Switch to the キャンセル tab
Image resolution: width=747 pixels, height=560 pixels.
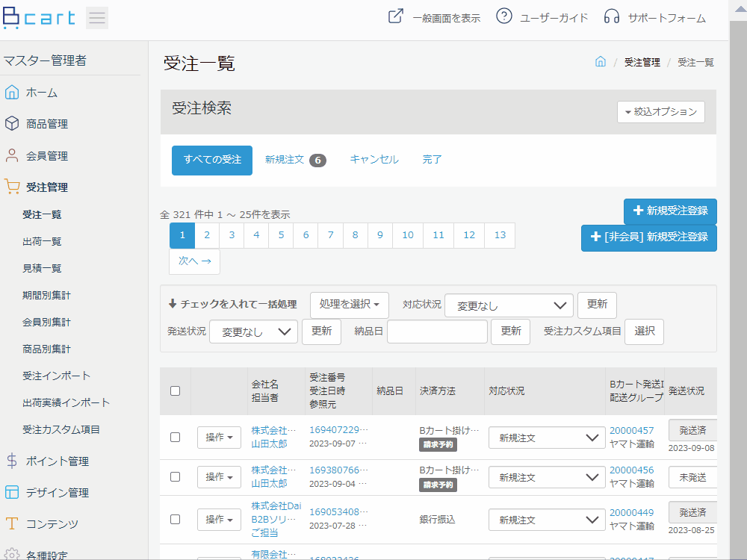374,160
